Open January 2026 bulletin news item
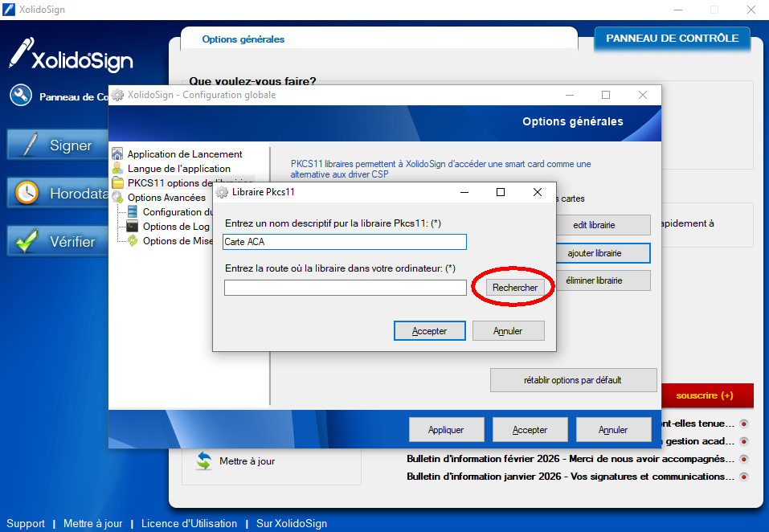This screenshot has width=769, height=532. pos(570,477)
